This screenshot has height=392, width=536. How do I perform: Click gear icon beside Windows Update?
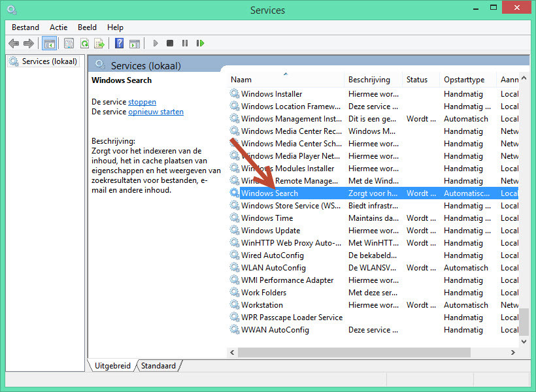coord(235,230)
